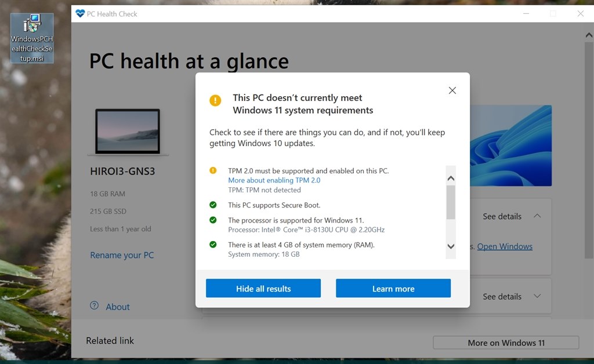Viewport: 594px width, 364px height.
Task: Click the TPM 2.0 warning status icon
Action: [213, 170]
